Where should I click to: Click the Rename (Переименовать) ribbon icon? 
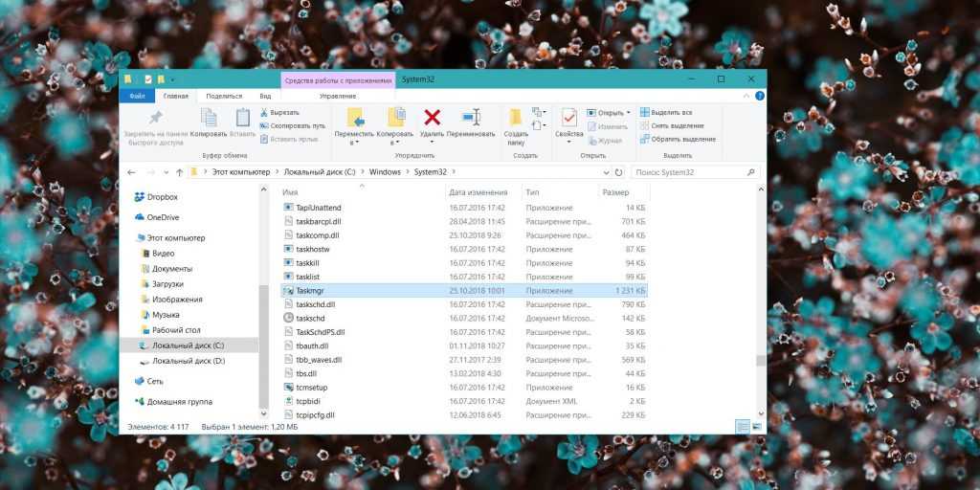click(470, 118)
